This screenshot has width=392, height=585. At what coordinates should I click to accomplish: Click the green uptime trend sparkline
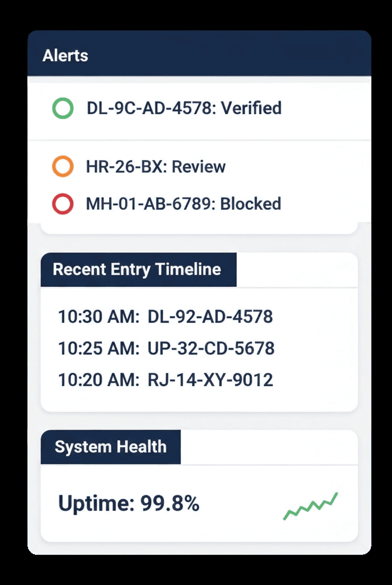point(311,506)
